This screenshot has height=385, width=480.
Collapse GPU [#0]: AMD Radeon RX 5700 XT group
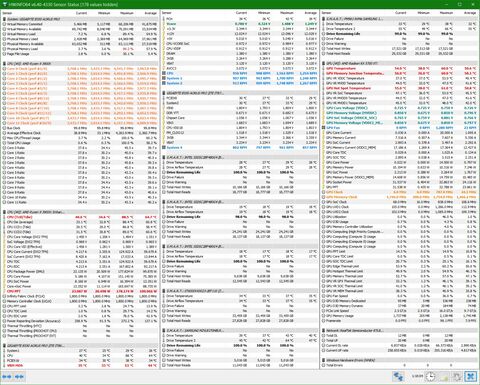399,63
